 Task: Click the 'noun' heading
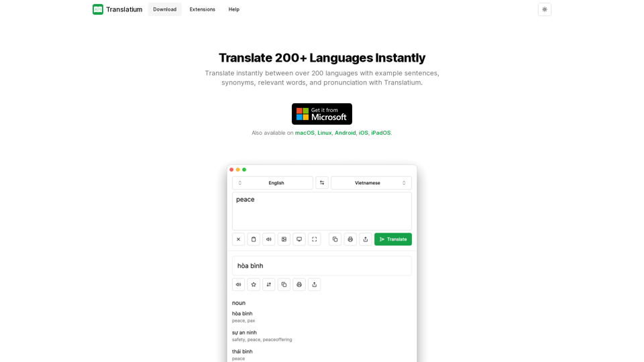tap(239, 303)
